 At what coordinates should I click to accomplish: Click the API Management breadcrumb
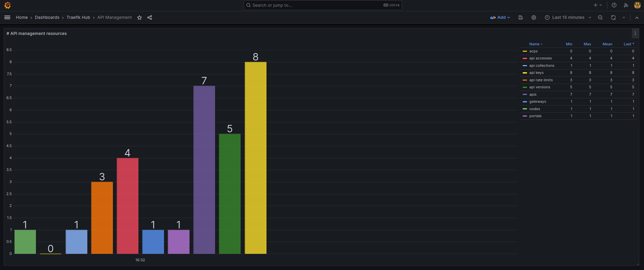click(115, 17)
